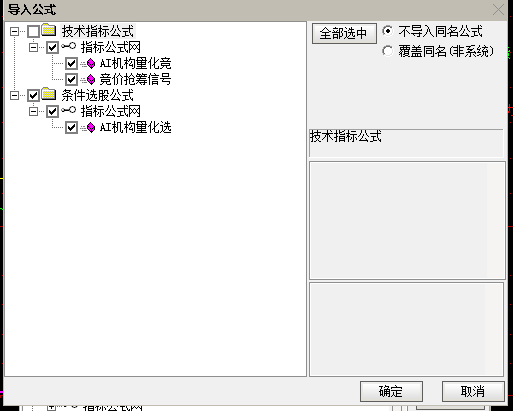Uncheck the 条件选股公式 checkbox

tap(33, 95)
